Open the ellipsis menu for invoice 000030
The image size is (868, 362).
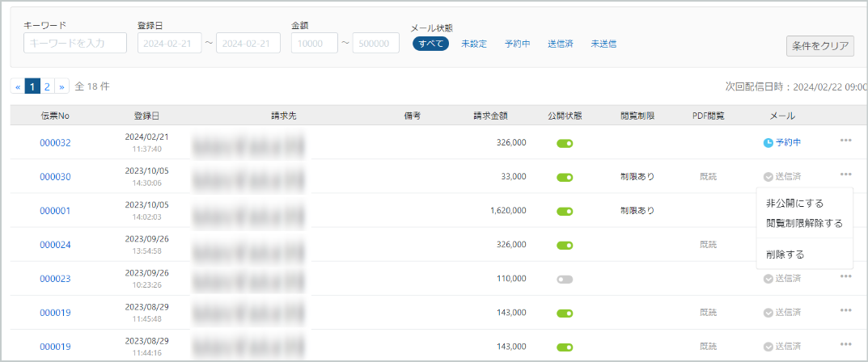[x=845, y=175]
